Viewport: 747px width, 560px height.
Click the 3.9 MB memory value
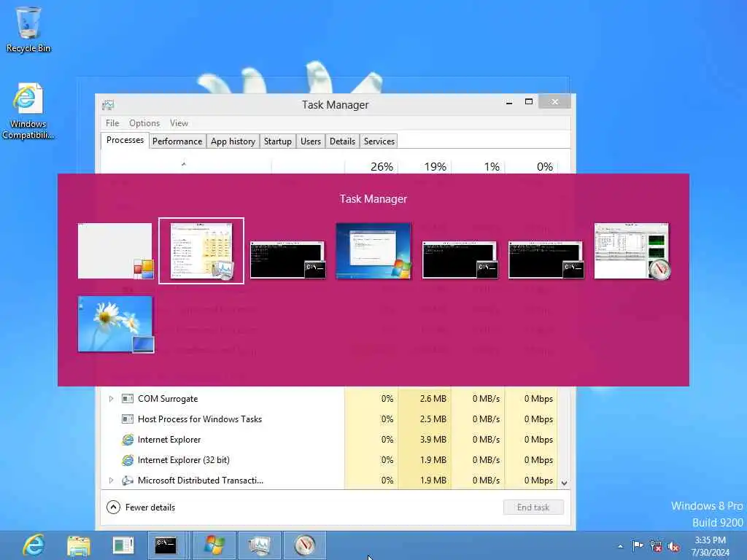(433, 440)
